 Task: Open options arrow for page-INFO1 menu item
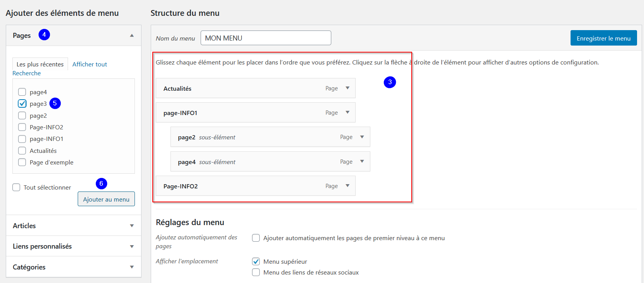348,112
